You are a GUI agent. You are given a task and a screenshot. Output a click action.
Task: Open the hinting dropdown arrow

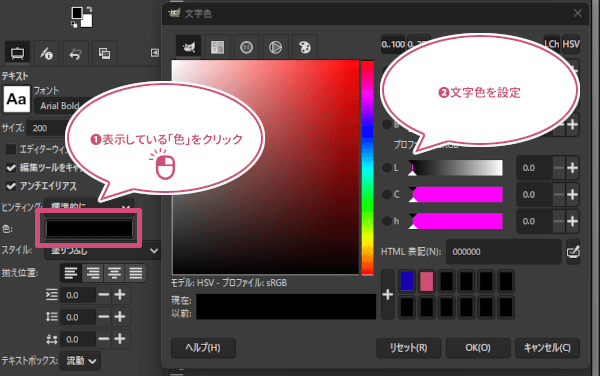pos(126,208)
